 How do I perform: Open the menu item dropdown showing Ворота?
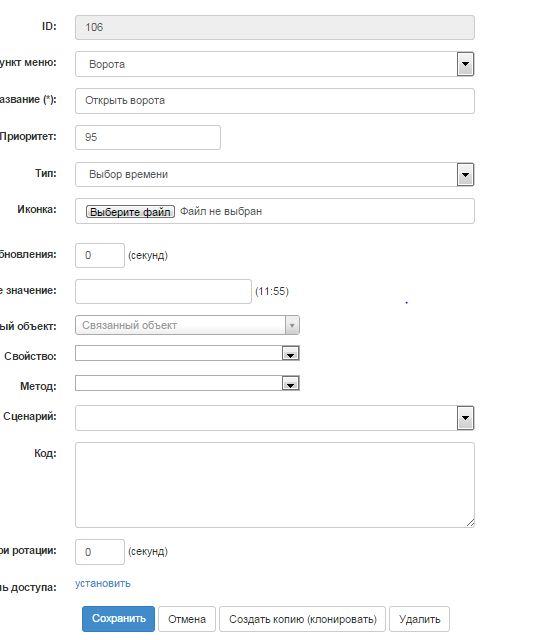pos(275,64)
